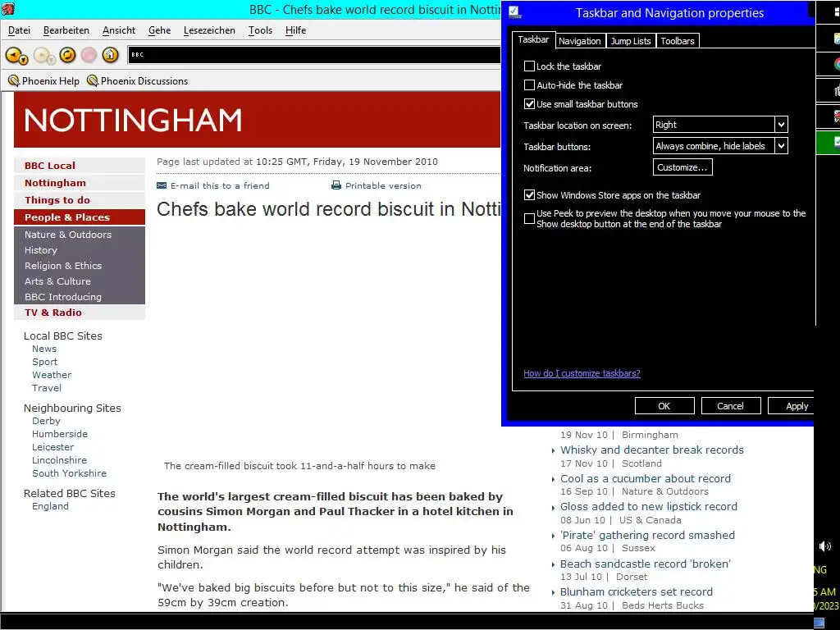Screen dimensions: 840x630
Task: Open History sidebar link
Action: 41,250
